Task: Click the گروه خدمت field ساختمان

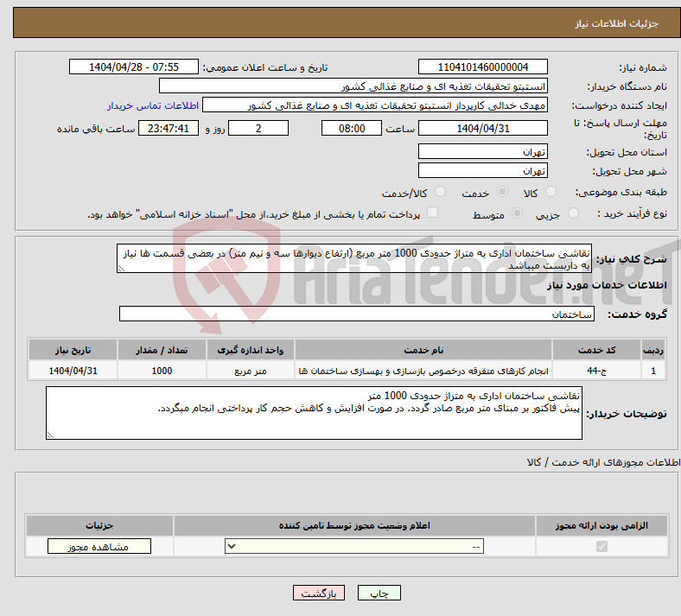Action: point(357,314)
